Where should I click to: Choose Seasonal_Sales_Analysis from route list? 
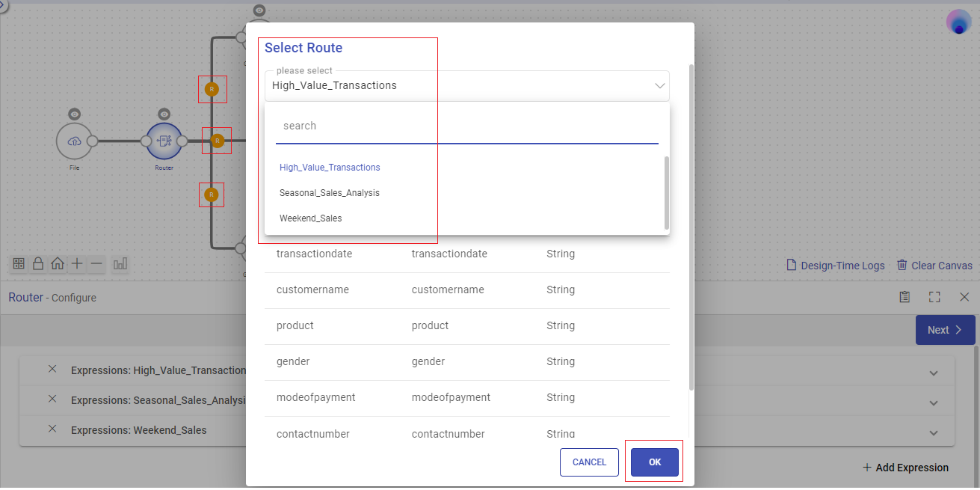point(330,193)
